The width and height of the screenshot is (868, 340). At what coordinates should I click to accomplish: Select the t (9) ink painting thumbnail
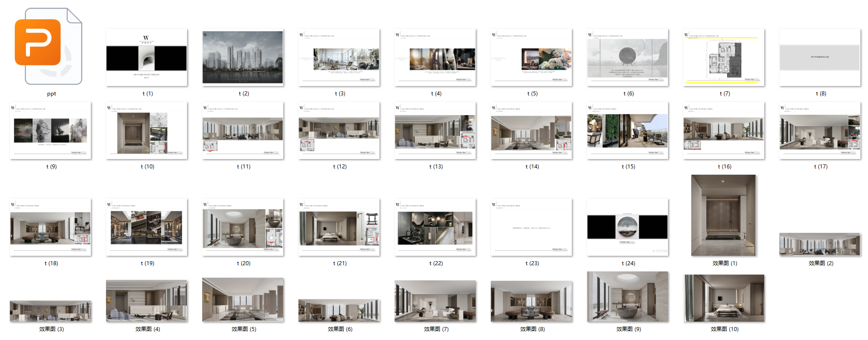coord(51,130)
